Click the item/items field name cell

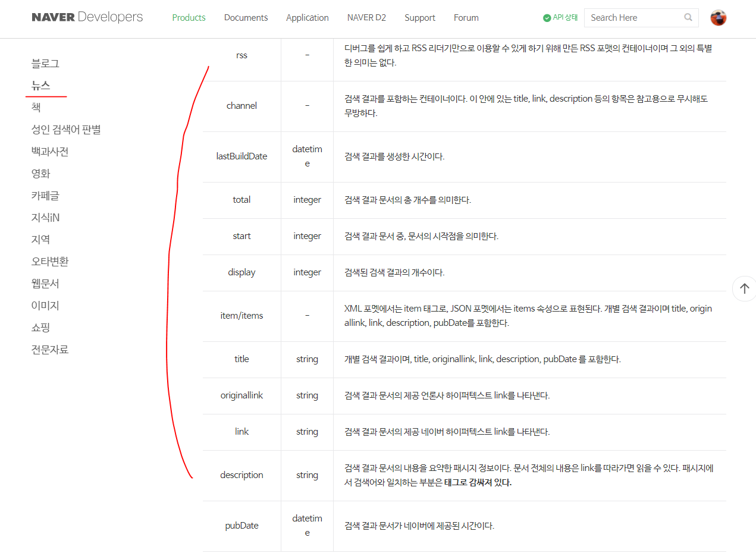pos(241,316)
